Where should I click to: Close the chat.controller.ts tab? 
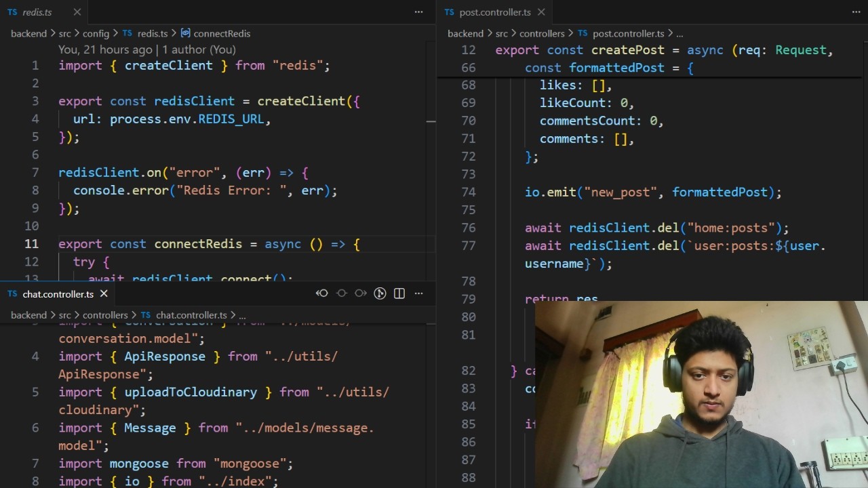104,293
